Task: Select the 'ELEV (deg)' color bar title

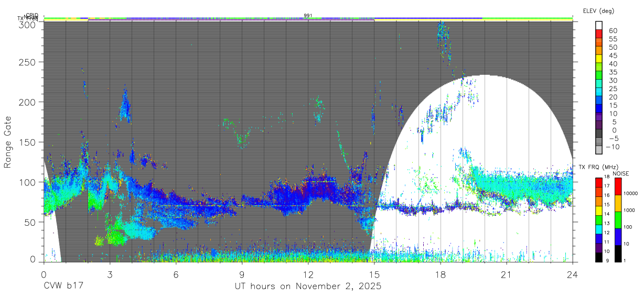Action: click(598, 10)
